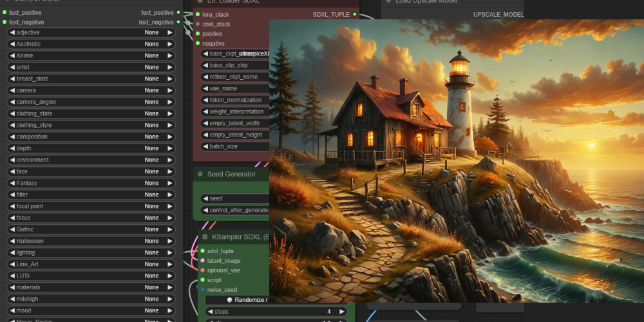Click the negative input port on Eff. Loader
The image size is (644, 322).
click(x=198, y=43)
